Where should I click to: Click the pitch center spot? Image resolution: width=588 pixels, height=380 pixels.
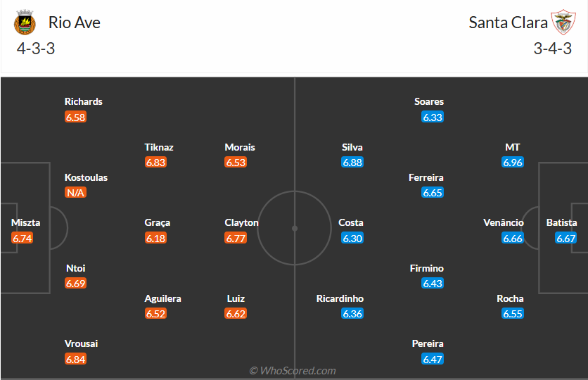coord(295,228)
